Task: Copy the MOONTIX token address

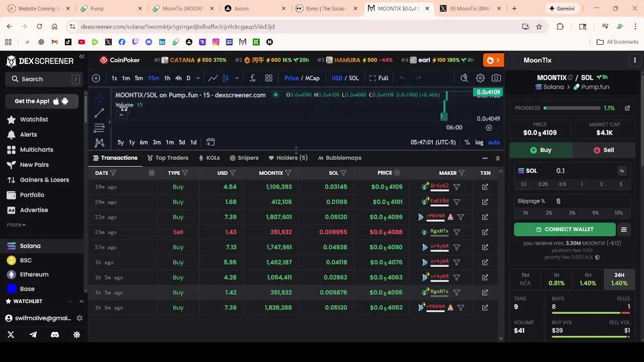Action: click(x=570, y=77)
